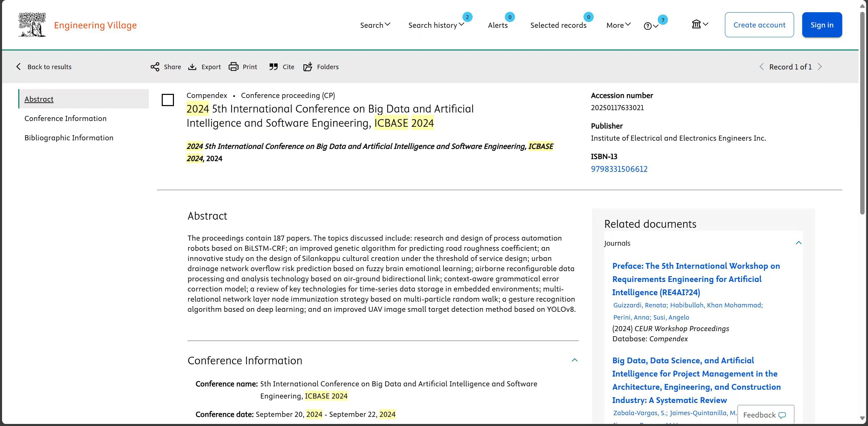Click the accession number 20250117633021
The height and width of the screenshot is (426, 868).
(x=617, y=108)
